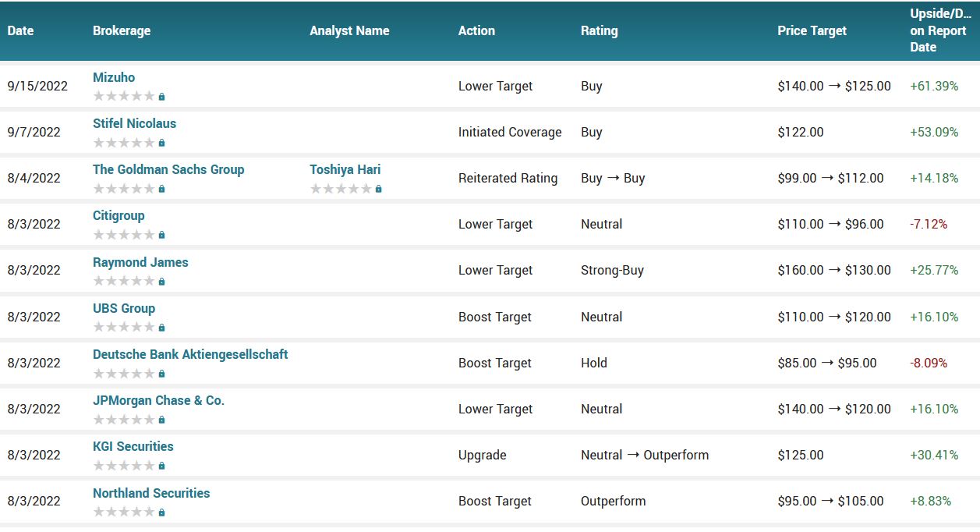
Task: Click the lock icon under Raymond James
Action: click(x=161, y=282)
